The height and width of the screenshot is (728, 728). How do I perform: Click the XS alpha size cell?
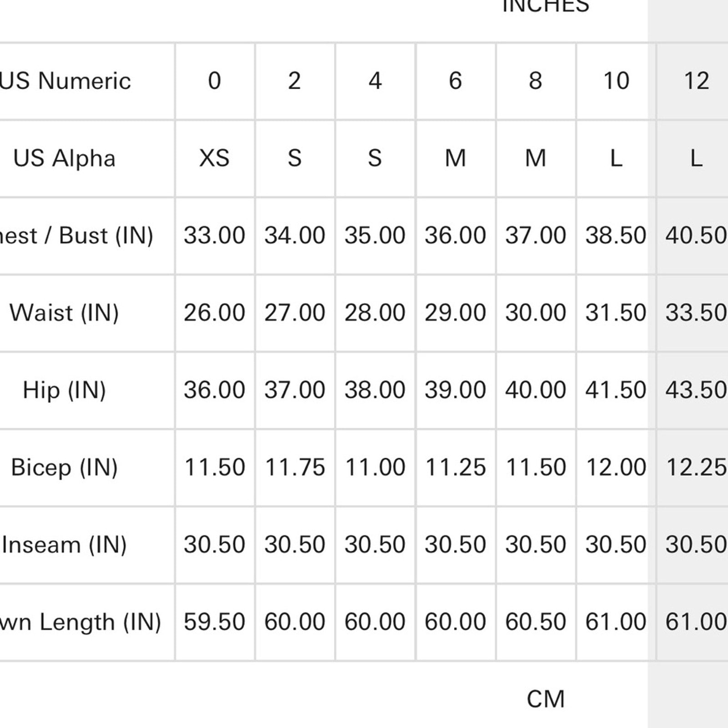coord(214,158)
